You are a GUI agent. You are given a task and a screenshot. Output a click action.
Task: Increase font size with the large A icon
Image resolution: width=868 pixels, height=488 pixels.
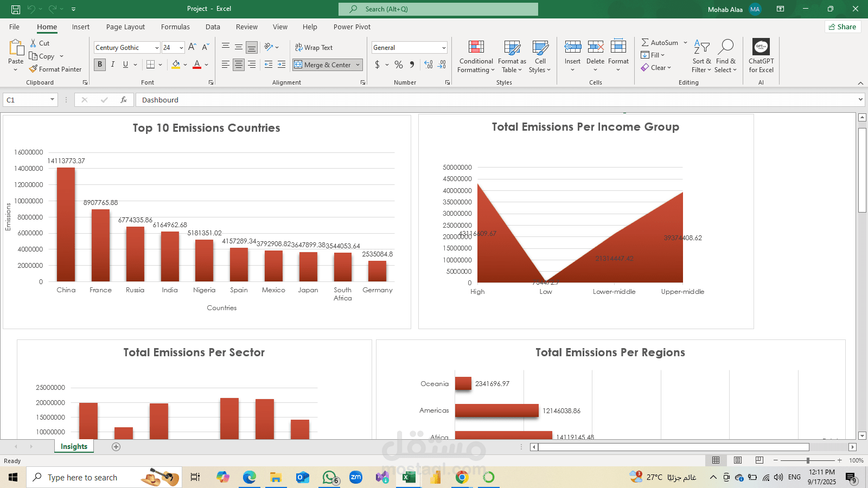pyautogui.click(x=192, y=48)
